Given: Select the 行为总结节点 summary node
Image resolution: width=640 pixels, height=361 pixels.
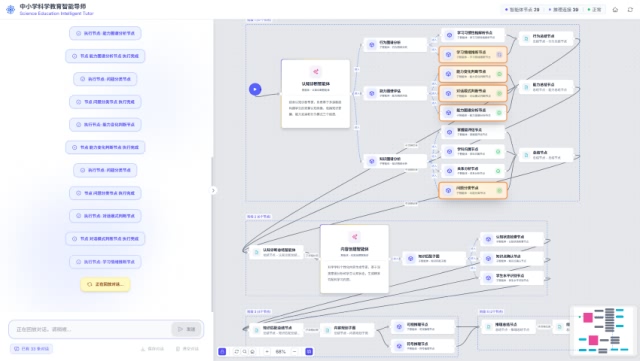Looking at the screenshot, I should [546, 38].
